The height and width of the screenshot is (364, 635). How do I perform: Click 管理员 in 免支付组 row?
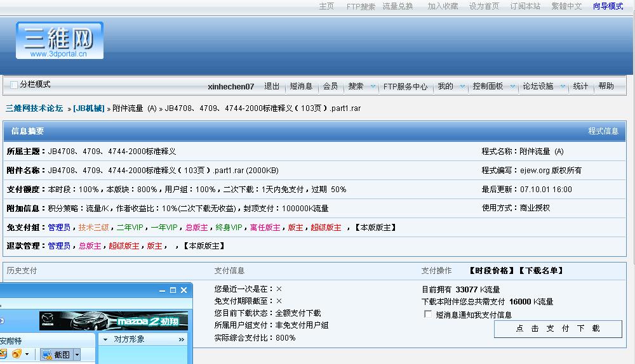(x=59, y=227)
